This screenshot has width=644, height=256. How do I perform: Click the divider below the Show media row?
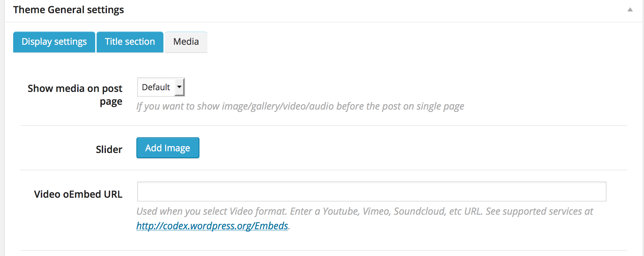[x=323, y=126]
